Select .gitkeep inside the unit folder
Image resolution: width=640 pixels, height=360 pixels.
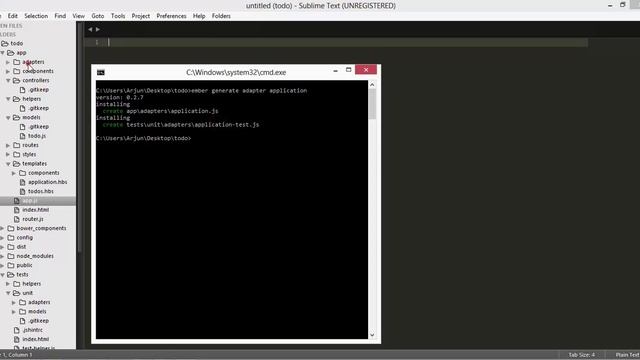click(x=39, y=321)
